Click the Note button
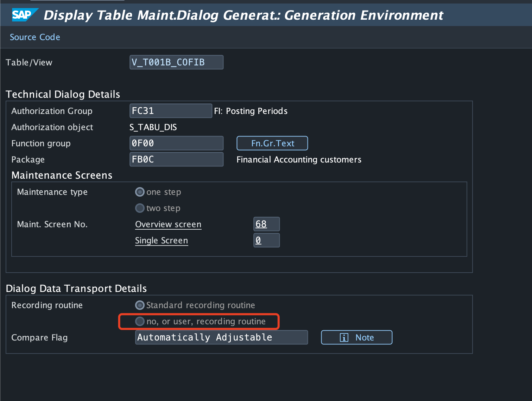The height and width of the screenshot is (401, 532). point(356,337)
